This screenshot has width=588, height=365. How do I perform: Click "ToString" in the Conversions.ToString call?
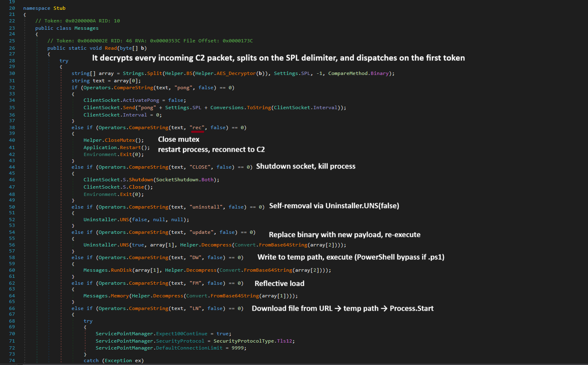258,108
